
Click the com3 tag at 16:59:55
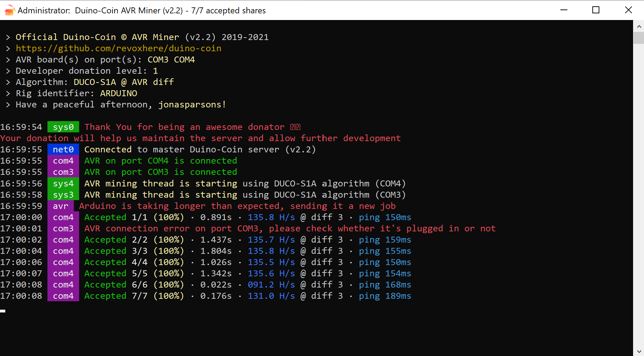click(x=63, y=172)
